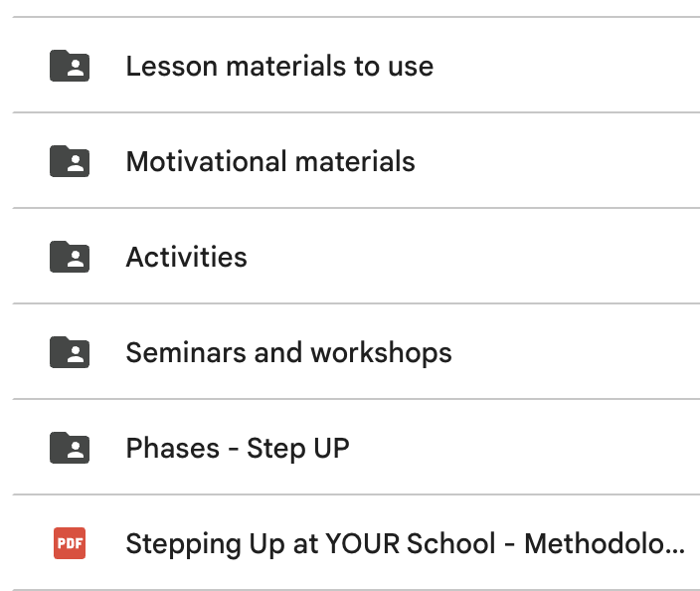Open the Lesson materials to use folder name

pyautogui.click(x=279, y=66)
